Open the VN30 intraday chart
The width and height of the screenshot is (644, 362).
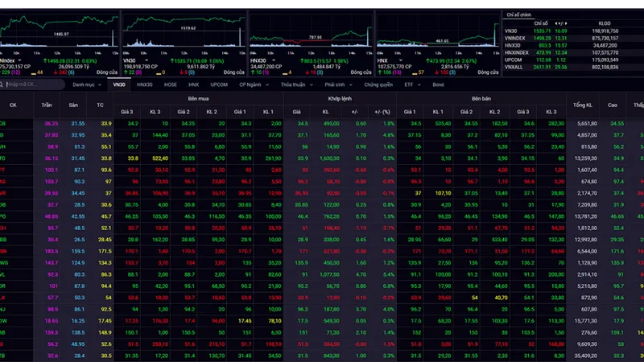click(184, 32)
